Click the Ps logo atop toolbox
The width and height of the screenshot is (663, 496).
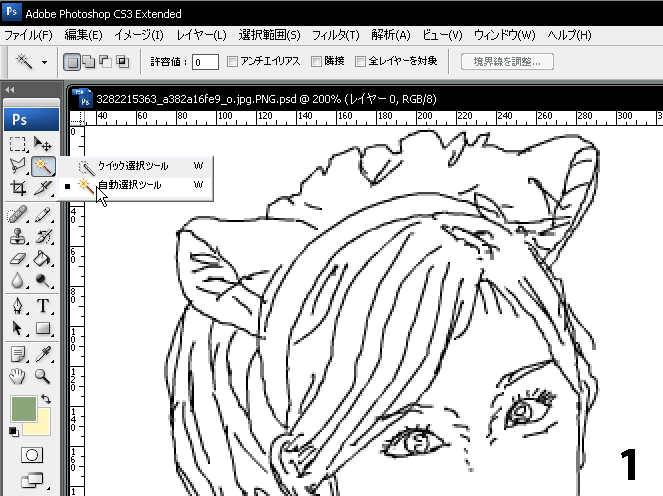pos(32,120)
